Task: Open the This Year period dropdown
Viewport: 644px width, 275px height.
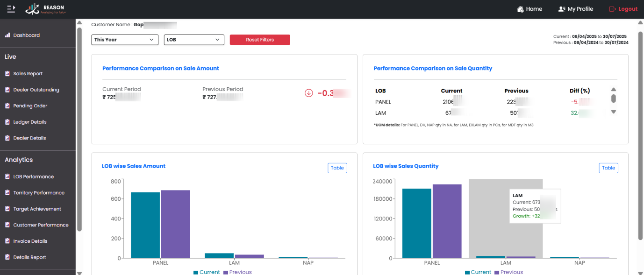Action: (125, 40)
